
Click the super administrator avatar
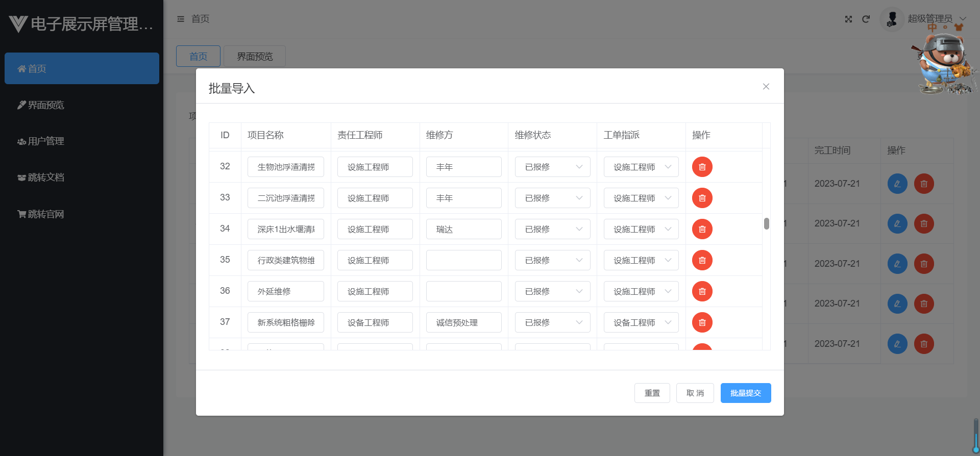point(892,19)
